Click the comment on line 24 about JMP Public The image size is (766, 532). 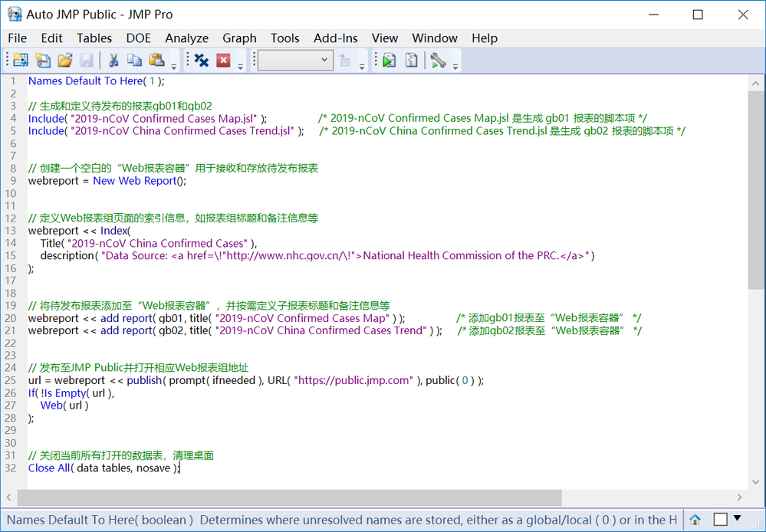(138, 367)
